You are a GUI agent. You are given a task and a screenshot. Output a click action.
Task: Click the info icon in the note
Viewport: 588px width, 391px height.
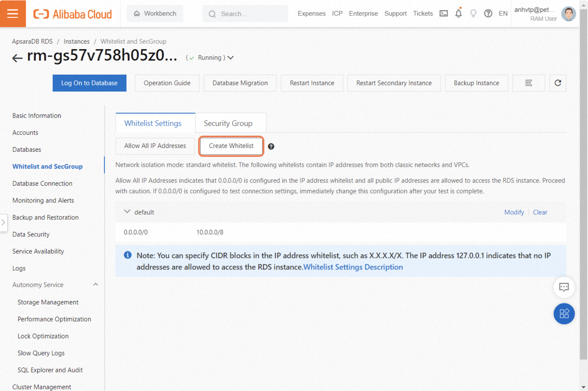click(x=128, y=255)
